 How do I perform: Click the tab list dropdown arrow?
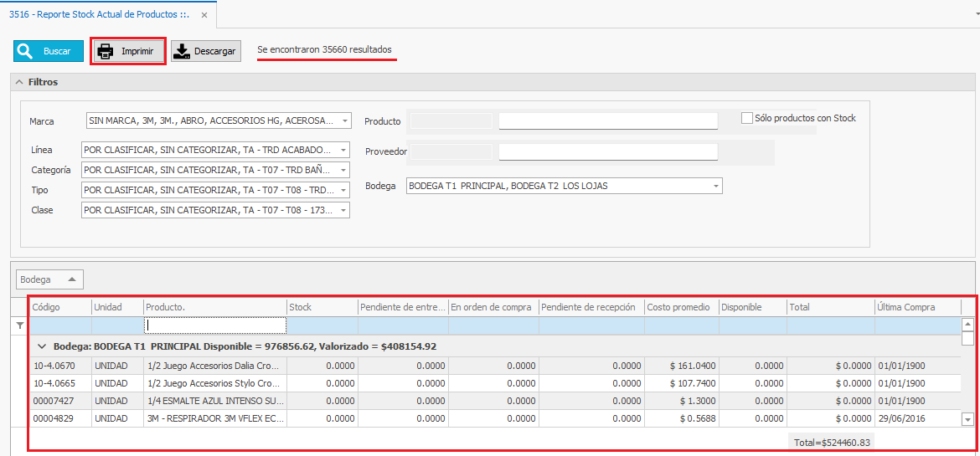[977, 13]
